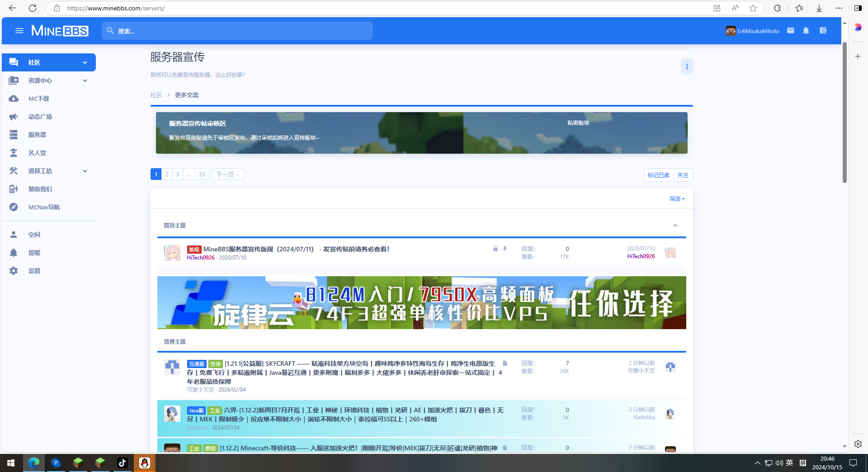Open the three-dot menu beside 服务器宣传

click(687, 66)
